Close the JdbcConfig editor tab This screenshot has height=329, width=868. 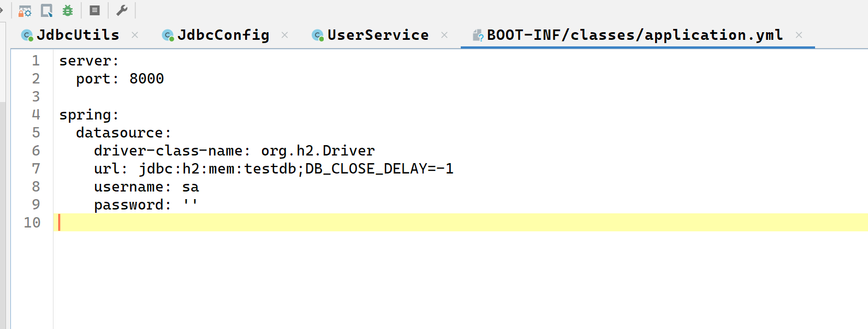point(284,35)
